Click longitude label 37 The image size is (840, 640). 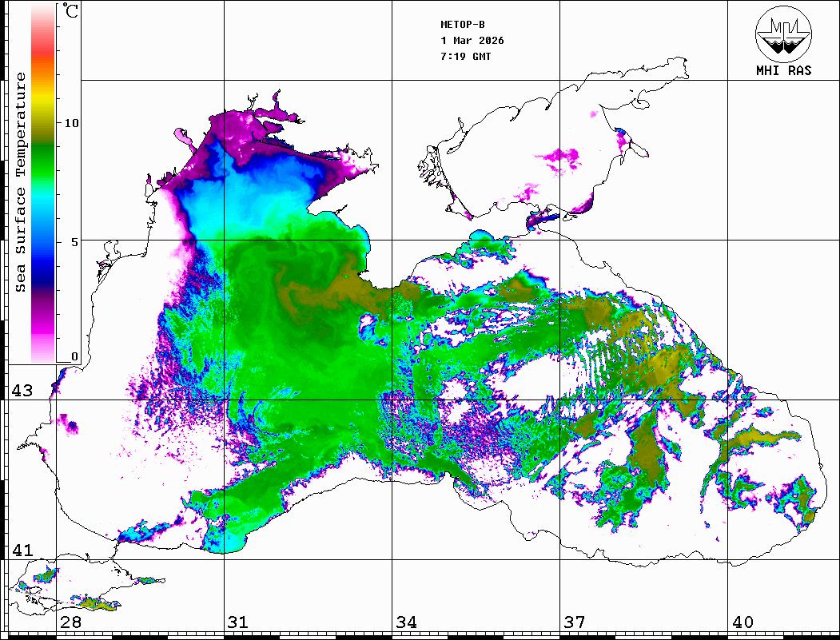point(575,622)
